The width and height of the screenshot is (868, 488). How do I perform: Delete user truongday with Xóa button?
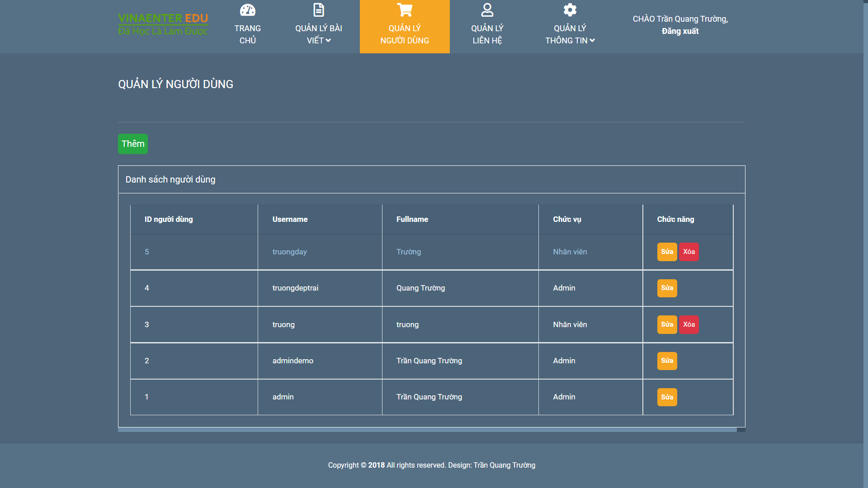689,252
